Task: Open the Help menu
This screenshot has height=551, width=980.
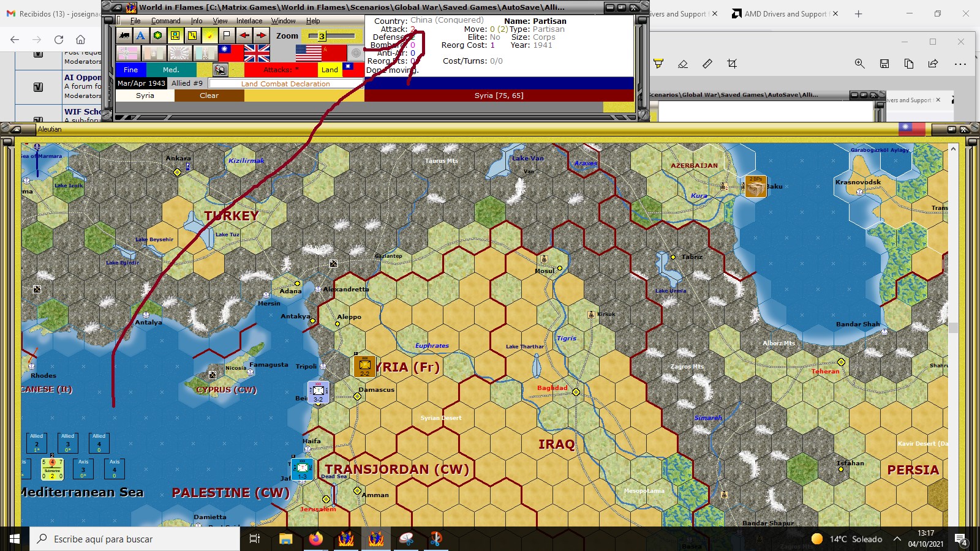Action: click(x=313, y=21)
